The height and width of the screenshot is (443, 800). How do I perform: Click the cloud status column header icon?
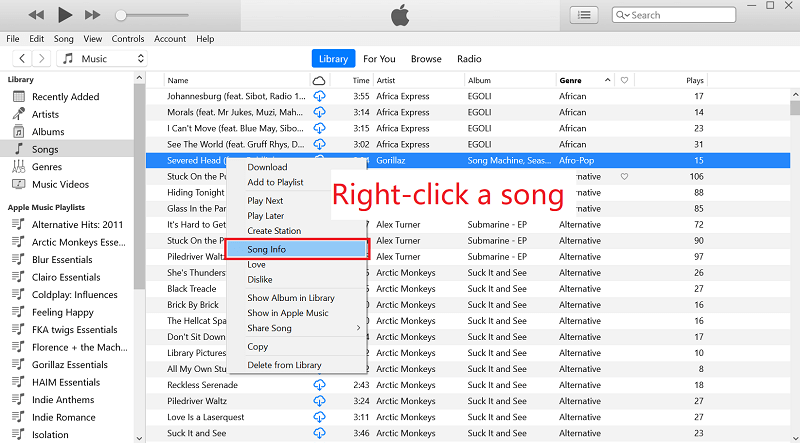click(319, 80)
